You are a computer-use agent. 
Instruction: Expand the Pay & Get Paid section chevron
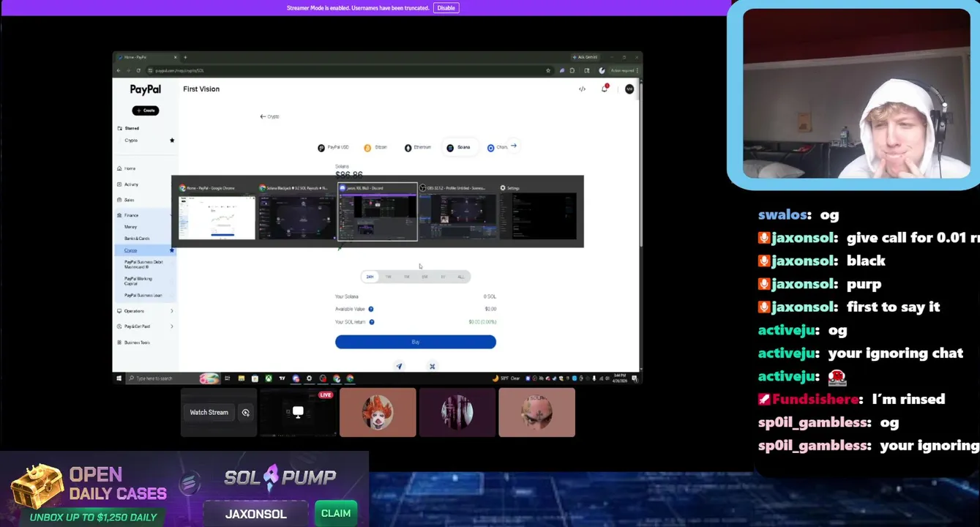(172, 326)
